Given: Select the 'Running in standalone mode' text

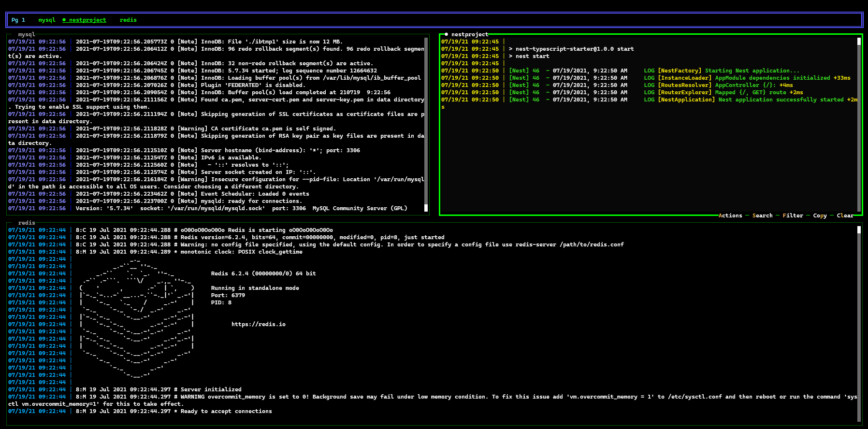Looking at the screenshot, I should point(255,288).
